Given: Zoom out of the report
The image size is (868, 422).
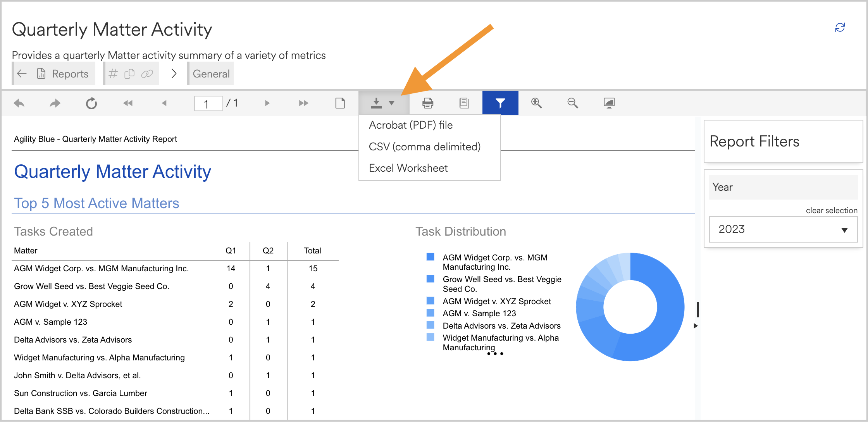Looking at the screenshot, I should coord(573,103).
